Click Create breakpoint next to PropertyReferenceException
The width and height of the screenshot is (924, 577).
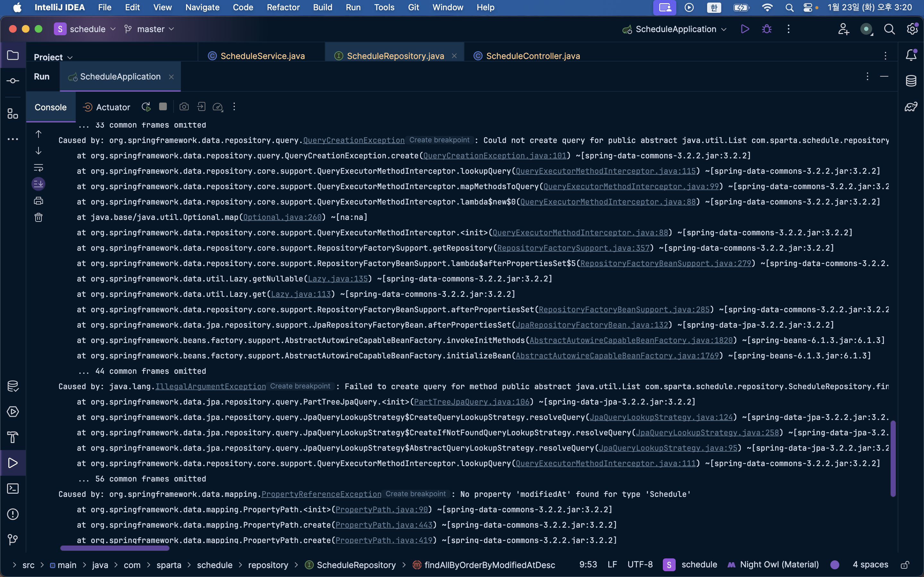(x=415, y=494)
